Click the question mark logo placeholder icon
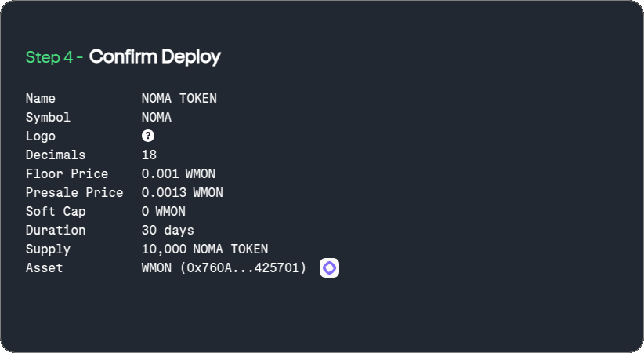This screenshot has width=644, height=353. (x=148, y=136)
